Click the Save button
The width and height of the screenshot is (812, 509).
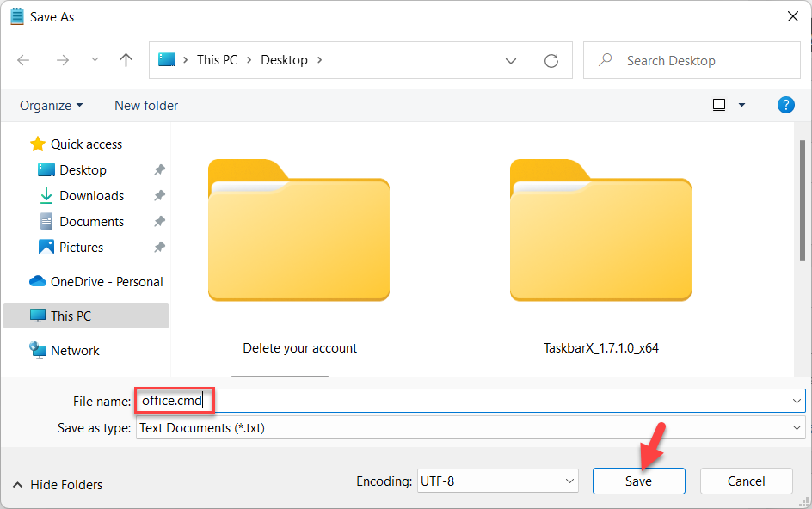[x=638, y=481]
